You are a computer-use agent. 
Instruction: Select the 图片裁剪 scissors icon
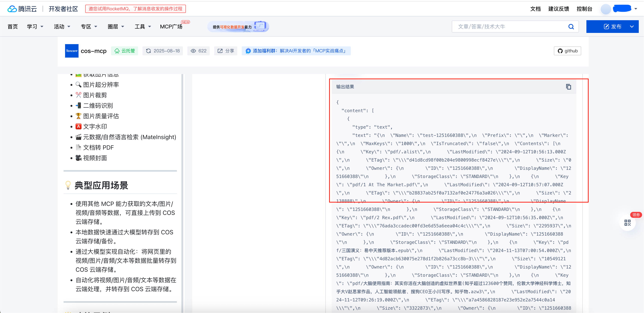(x=78, y=95)
